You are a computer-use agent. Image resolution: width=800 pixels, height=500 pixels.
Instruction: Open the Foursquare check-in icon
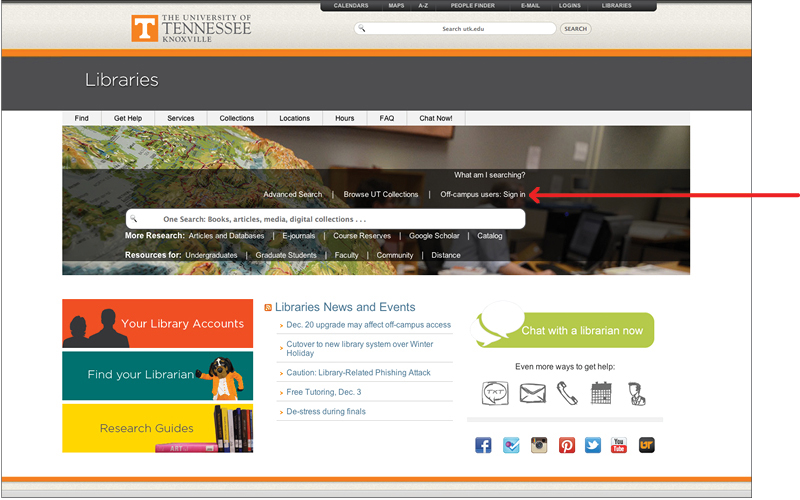tap(511, 445)
